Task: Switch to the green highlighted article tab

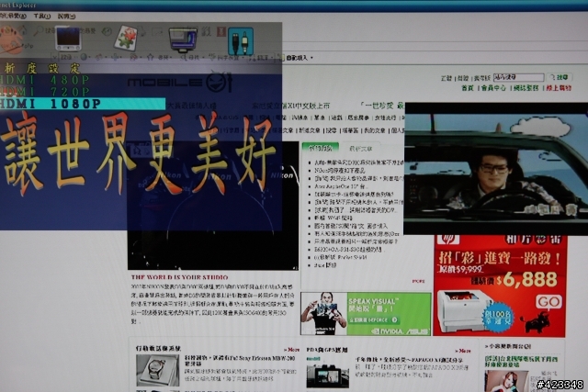Action: [x=321, y=148]
